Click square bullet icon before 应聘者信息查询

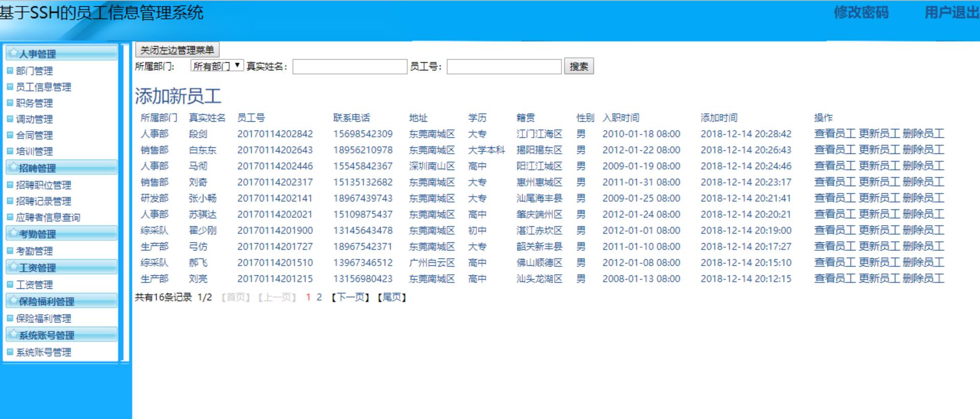[x=10, y=217]
